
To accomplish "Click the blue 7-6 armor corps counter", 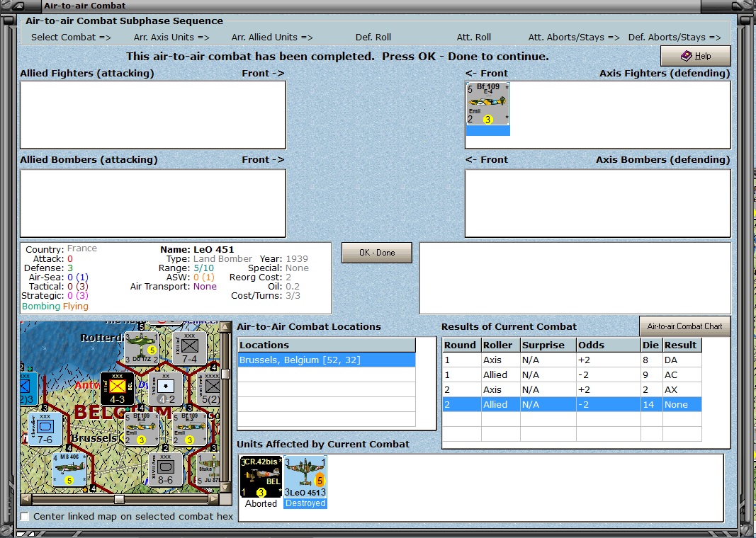I will (45, 429).
